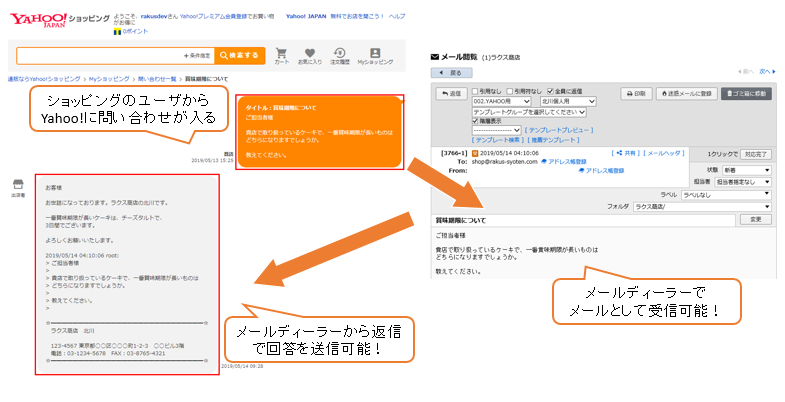785x402 pixels.
Task: Click the ヘルプ help link
Action: [x=397, y=17]
